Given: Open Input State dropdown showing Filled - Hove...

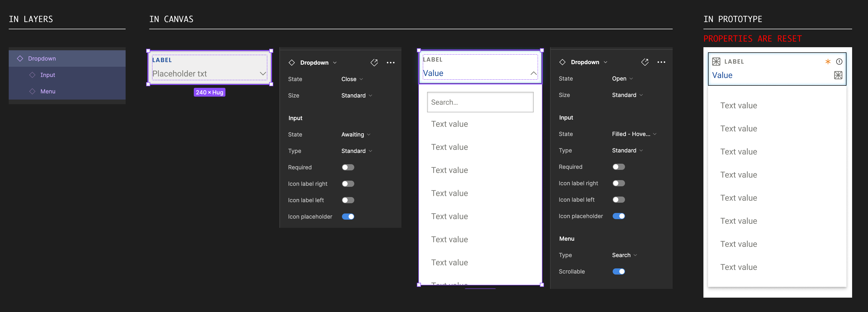Looking at the screenshot, I should point(634,134).
